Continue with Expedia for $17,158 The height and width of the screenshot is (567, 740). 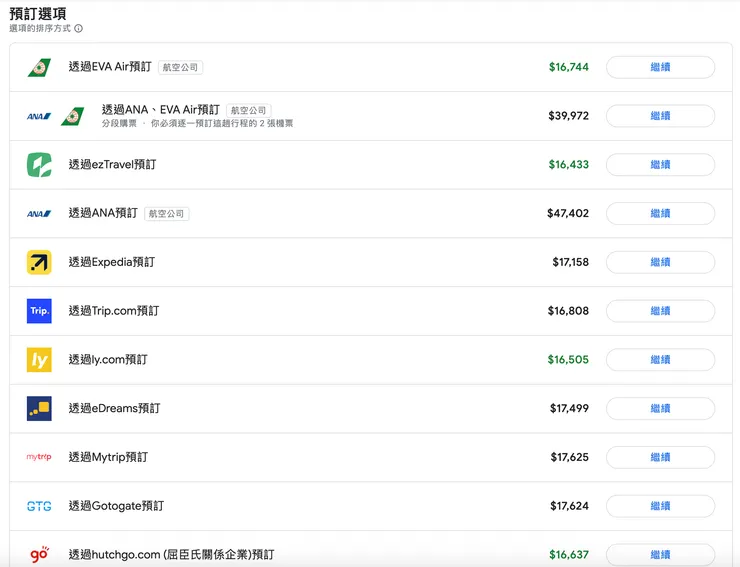(x=660, y=262)
